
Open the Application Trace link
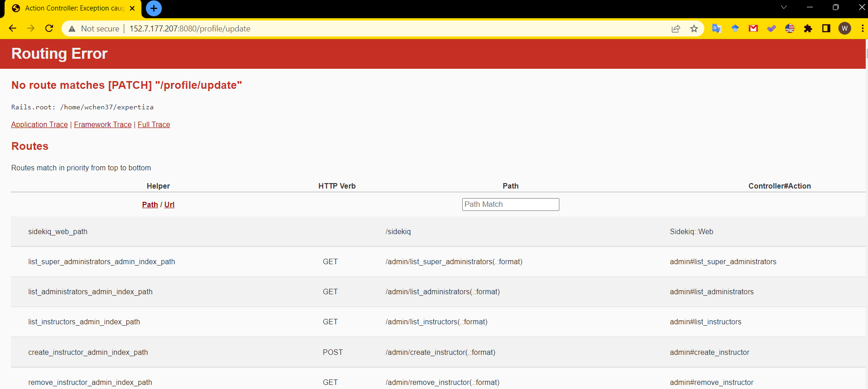click(39, 124)
